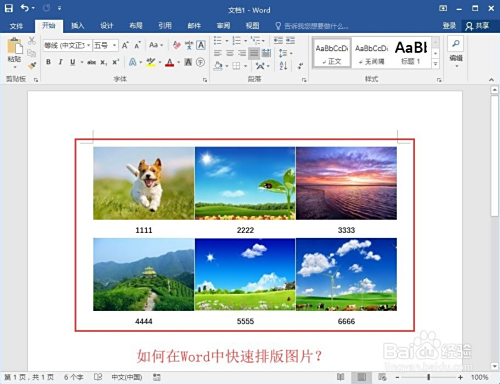500x384 pixels.
Task: Open Ribbon Display Options icon in title bar
Action: point(443,8)
